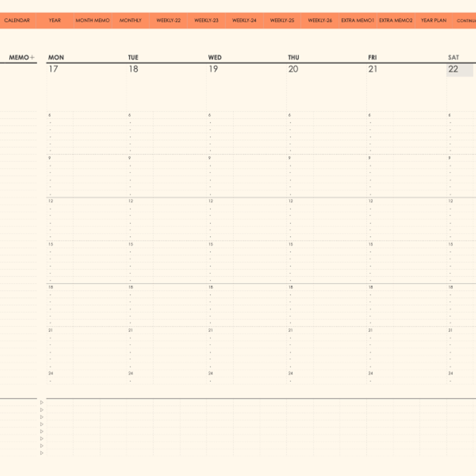Open the MONTH MEMO tab
Image resolution: width=476 pixels, height=476 pixels.
click(x=93, y=20)
